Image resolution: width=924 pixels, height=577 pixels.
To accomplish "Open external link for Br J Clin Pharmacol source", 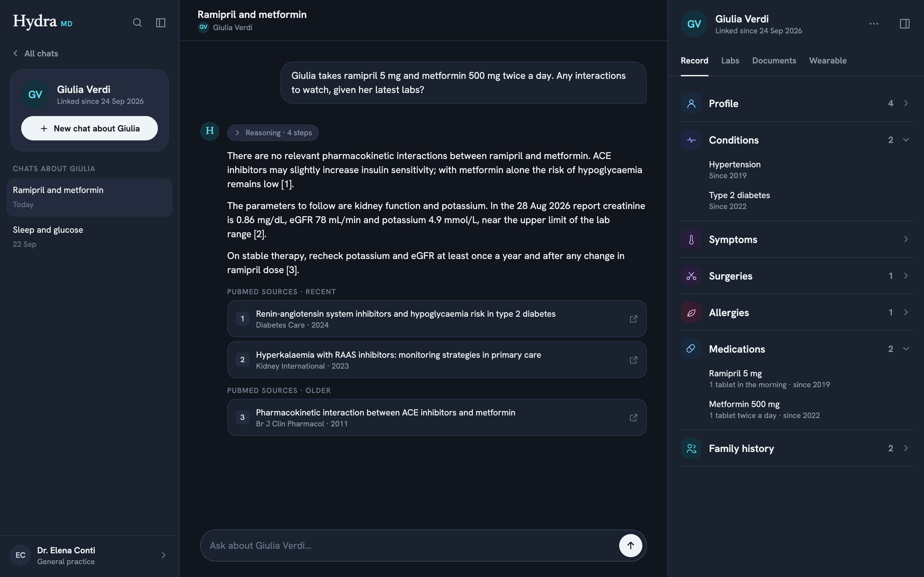I will 633,417.
